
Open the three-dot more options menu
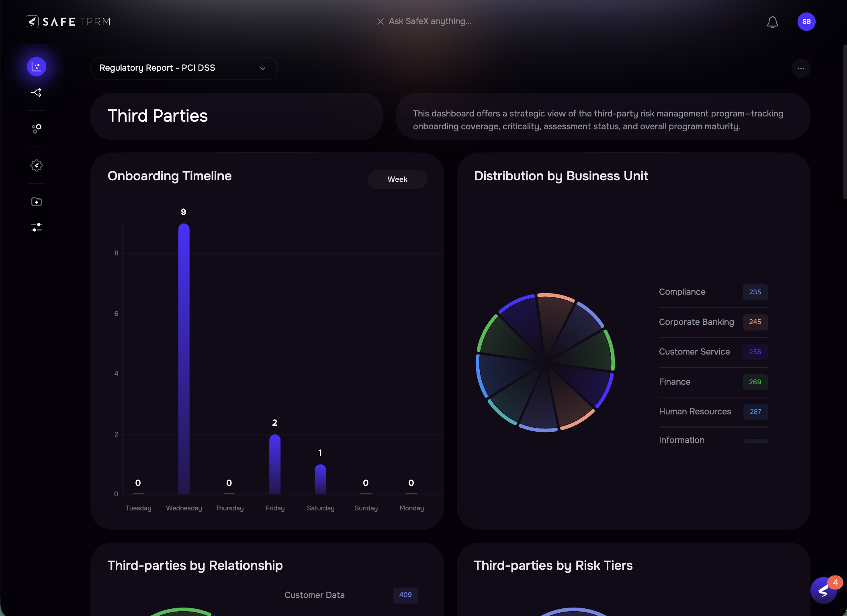[800, 68]
